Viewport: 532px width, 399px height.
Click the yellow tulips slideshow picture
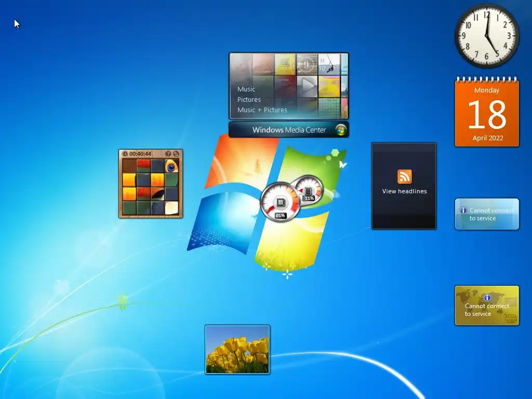(237, 350)
